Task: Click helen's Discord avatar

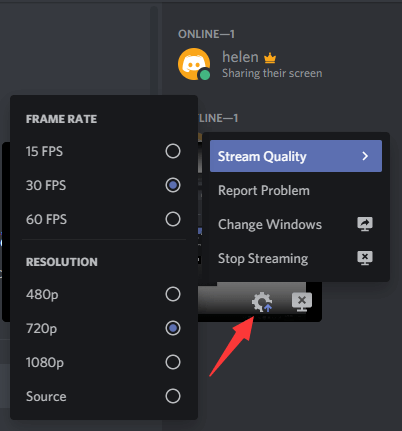Action: coord(194,64)
